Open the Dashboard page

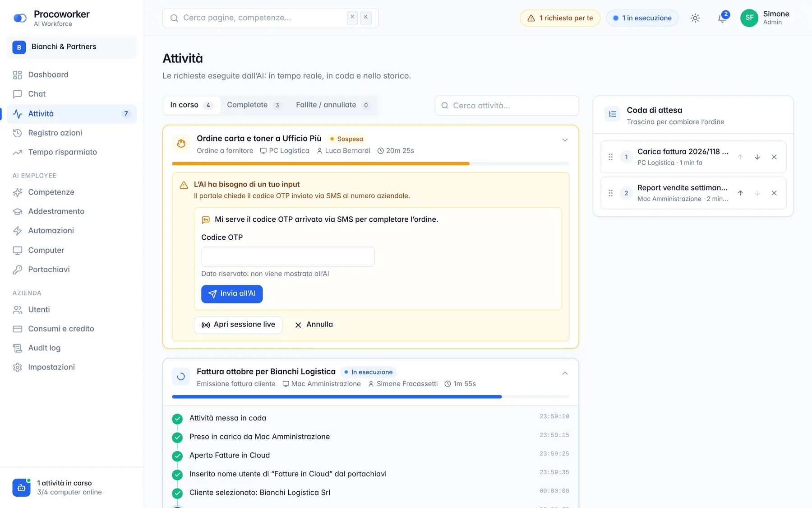72,75
